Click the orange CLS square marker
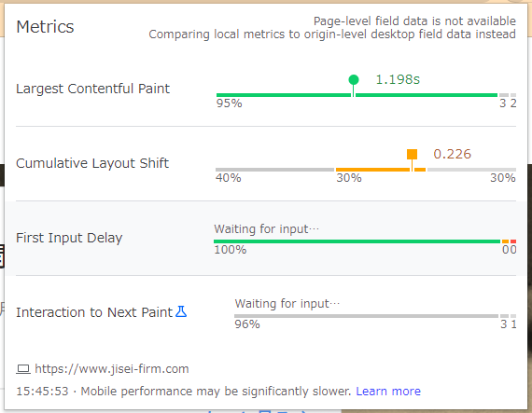This screenshot has height=413, width=532. click(412, 154)
